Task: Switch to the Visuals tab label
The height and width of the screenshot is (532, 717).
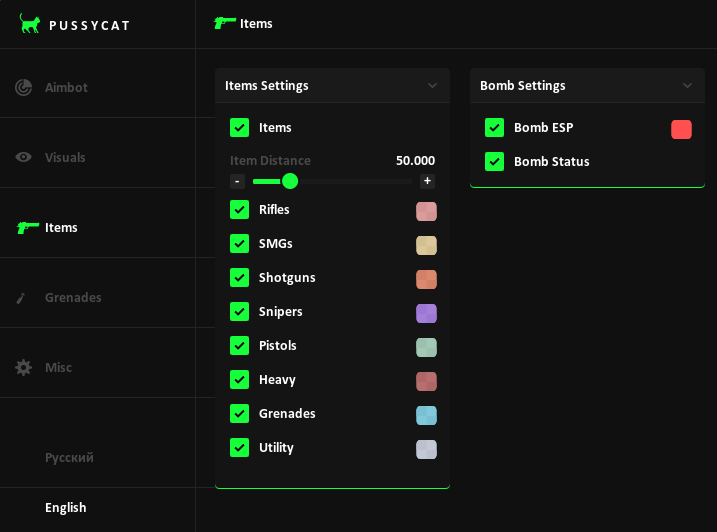Action: [65, 157]
